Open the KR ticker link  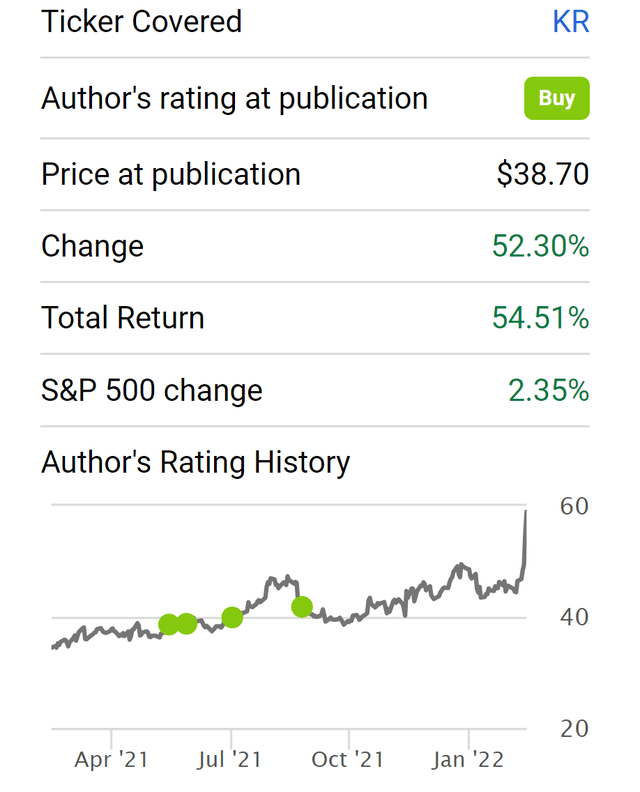pos(570,21)
